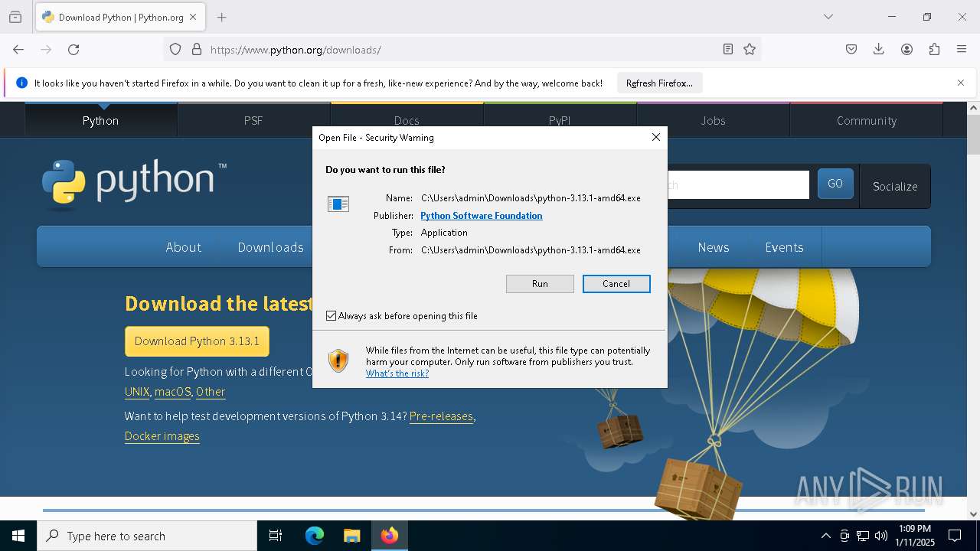Open a new tab with plus icon

tap(221, 17)
